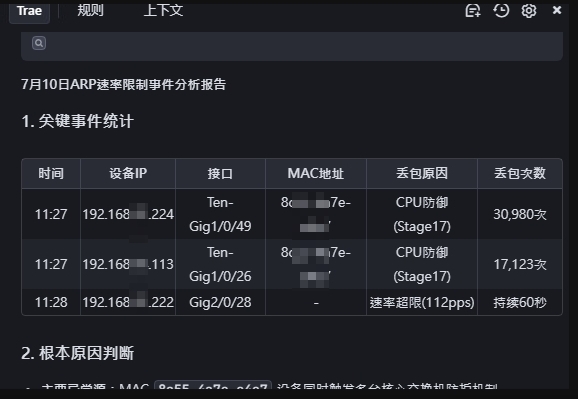Close the Trae side panel
The image size is (578, 399).
click(x=557, y=10)
